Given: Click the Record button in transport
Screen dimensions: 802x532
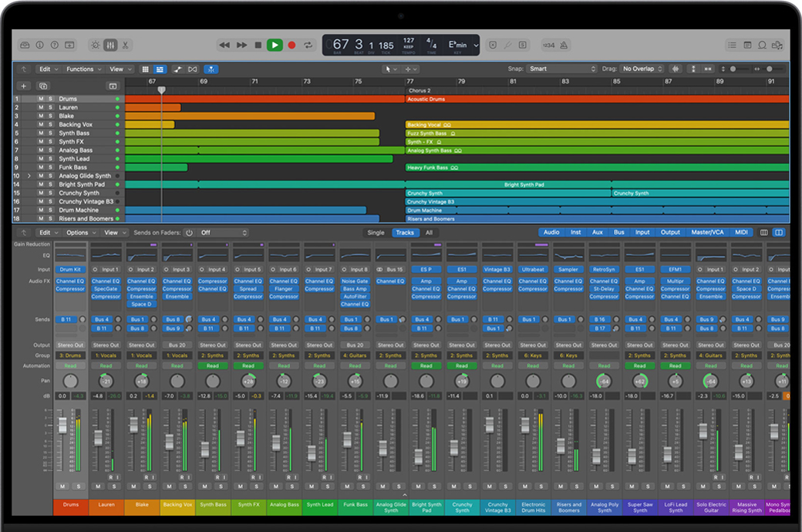Looking at the screenshot, I should tap(291, 45).
